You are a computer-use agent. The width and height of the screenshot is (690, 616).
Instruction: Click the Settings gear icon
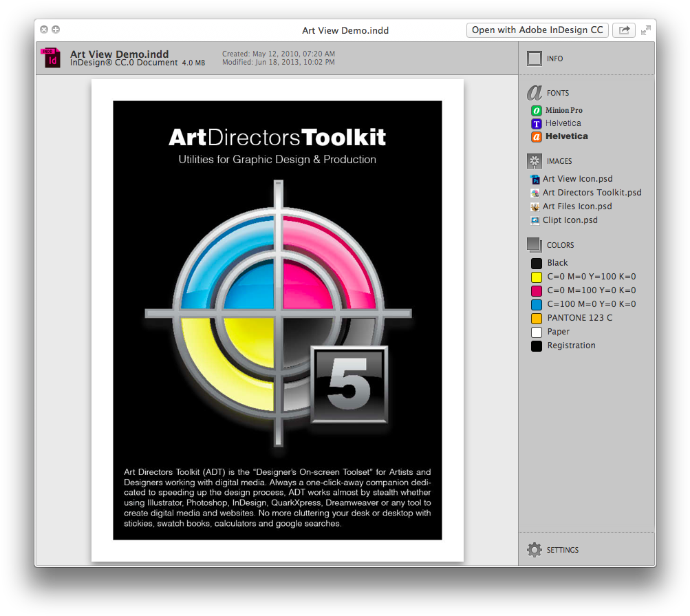tap(534, 550)
